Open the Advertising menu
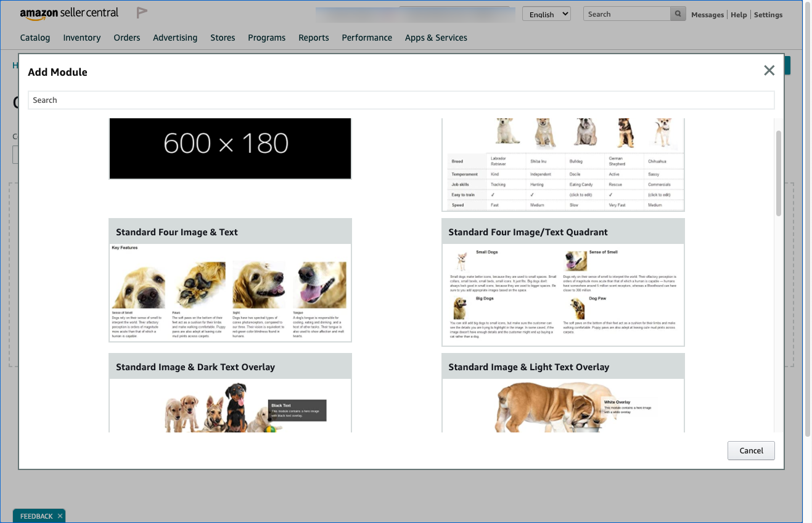This screenshot has height=523, width=812. [x=175, y=38]
